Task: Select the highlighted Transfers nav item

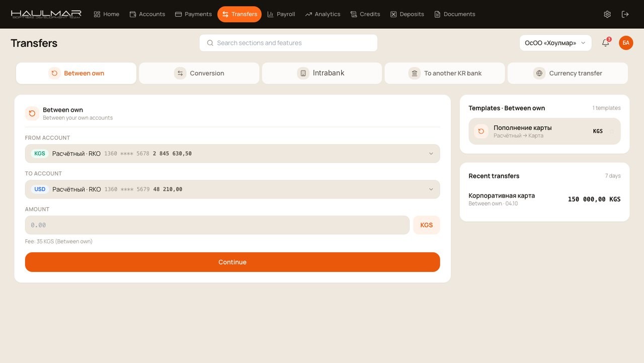Action: pyautogui.click(x=239, y=14)
